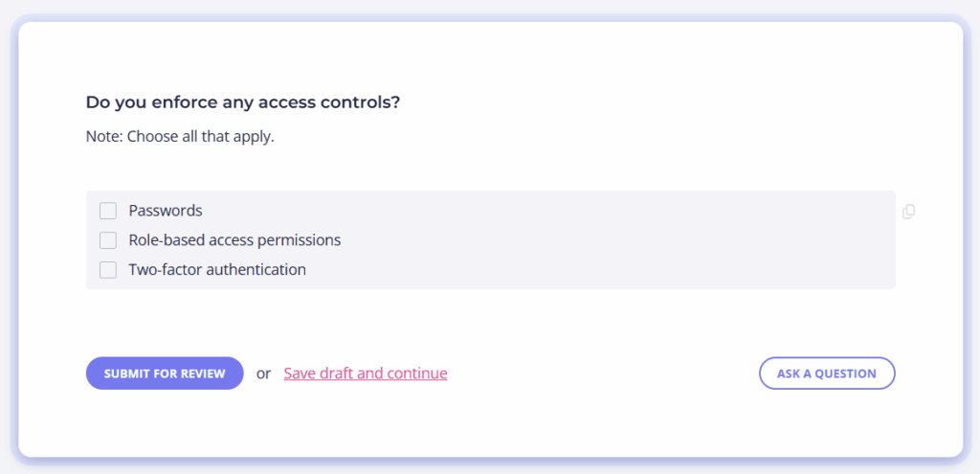Copy the answer options with copy icon
The image size is (980, 474).
909,212
